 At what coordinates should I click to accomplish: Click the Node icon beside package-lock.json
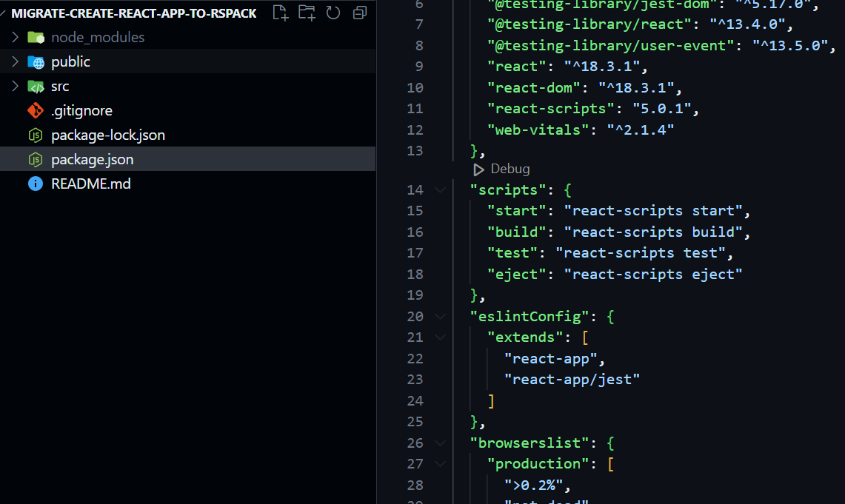point(36,135)
